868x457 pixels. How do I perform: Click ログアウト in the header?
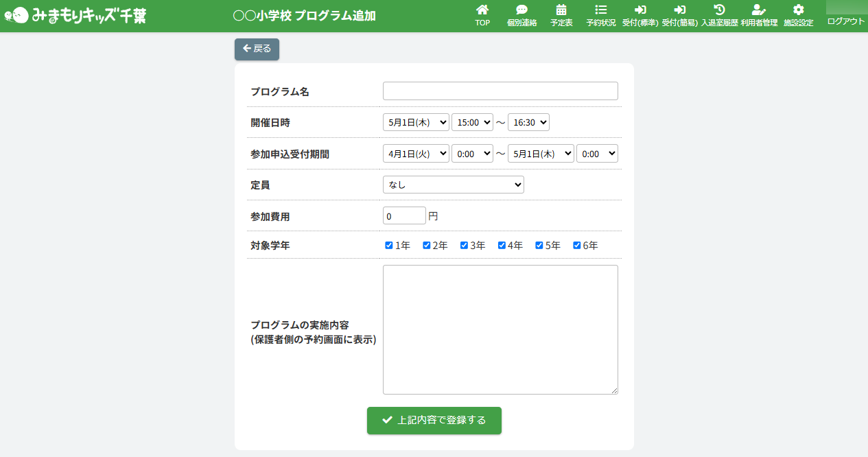[x=846, y=21]
